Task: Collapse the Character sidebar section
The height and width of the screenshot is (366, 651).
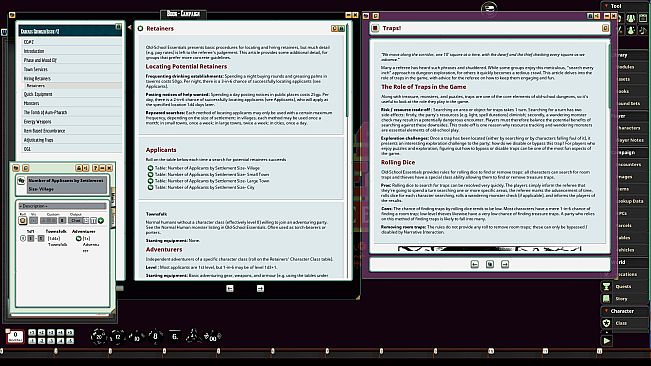Action: (x=606, y=311)
